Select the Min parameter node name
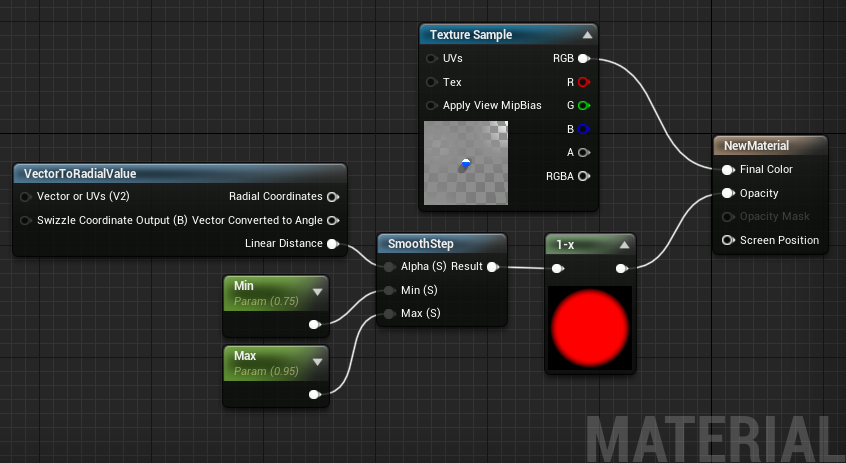The image size is (846, 463). click(243, 286)
